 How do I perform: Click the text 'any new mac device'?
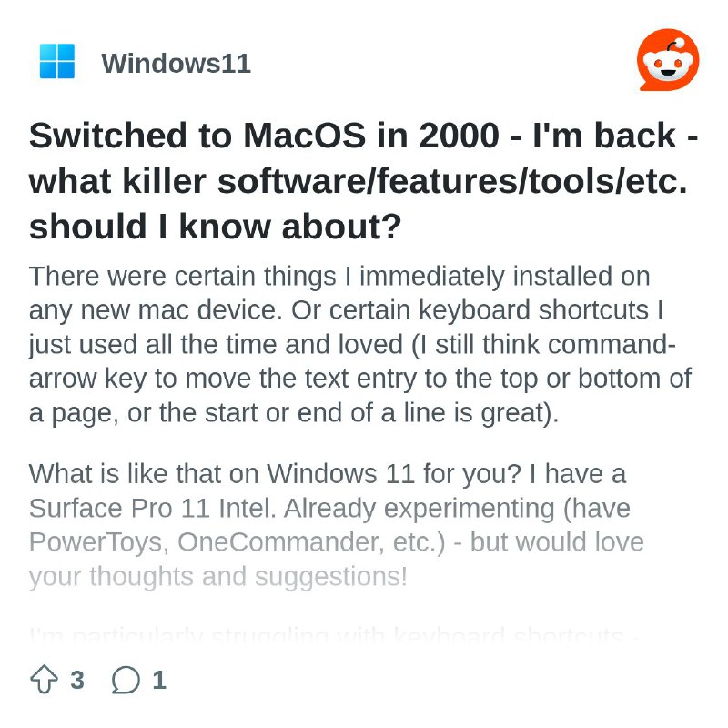coord(156,310)
